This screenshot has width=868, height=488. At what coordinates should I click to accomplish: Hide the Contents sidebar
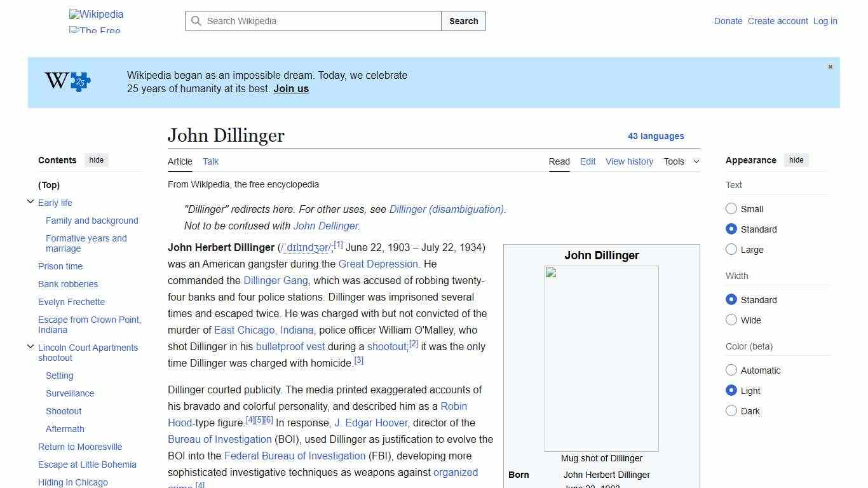coord(96,160)
